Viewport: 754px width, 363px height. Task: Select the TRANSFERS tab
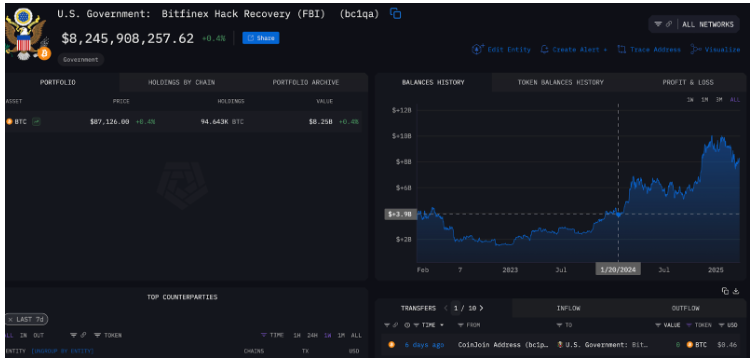[418, 308]
